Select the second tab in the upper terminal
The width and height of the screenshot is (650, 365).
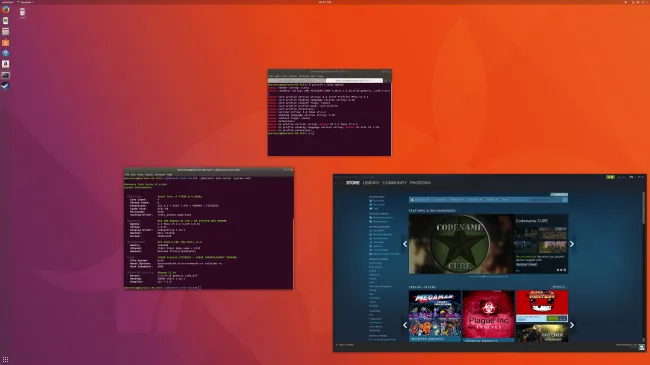click(354, 80)
